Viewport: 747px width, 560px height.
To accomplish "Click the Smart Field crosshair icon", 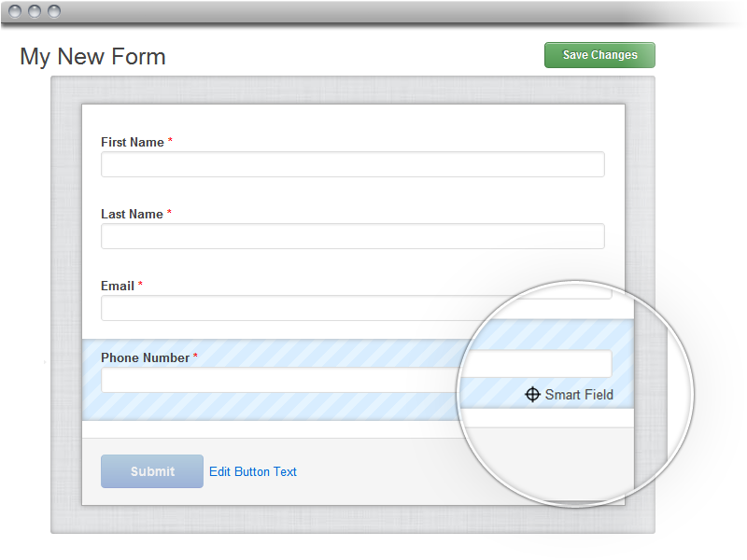I will pos(532,395).
